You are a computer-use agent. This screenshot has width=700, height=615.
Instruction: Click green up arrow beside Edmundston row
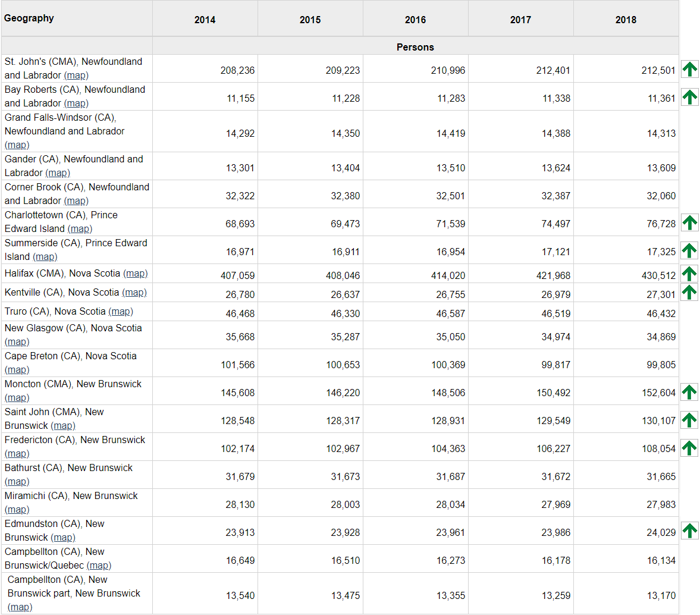tap(690, 531)
